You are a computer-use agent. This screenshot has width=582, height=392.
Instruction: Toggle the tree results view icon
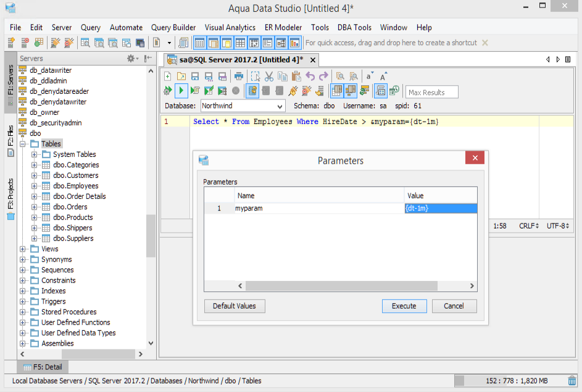(351, 91)
